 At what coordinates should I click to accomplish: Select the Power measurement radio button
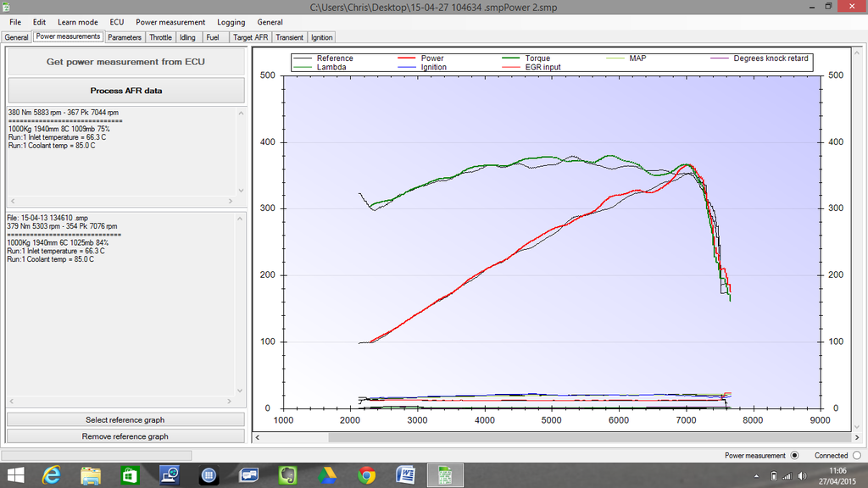(795, 455)
